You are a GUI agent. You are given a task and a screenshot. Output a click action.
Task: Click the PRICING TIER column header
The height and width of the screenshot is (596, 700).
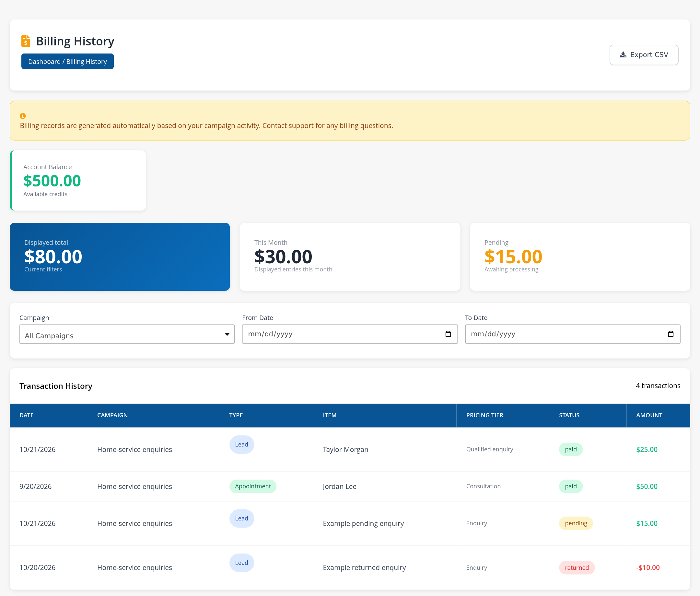[484, 415]
